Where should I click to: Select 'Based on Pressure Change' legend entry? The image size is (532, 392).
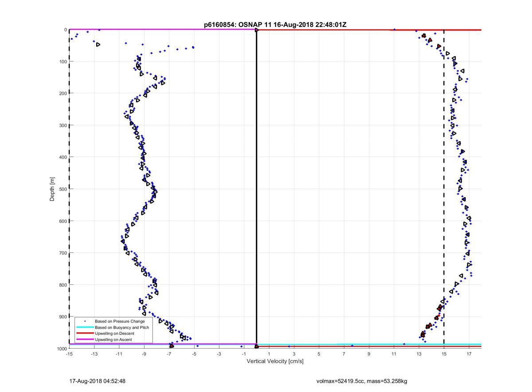[x=120, y=321]
